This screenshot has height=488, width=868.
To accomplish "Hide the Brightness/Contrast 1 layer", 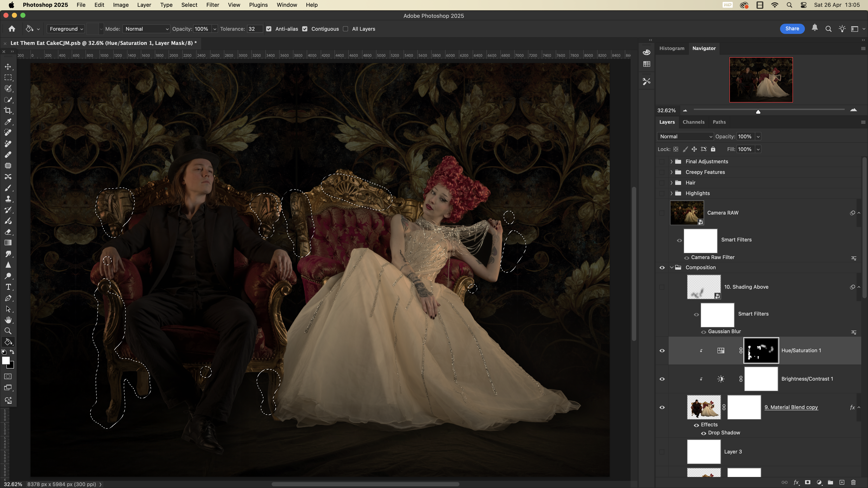I will tap(662, 379).
